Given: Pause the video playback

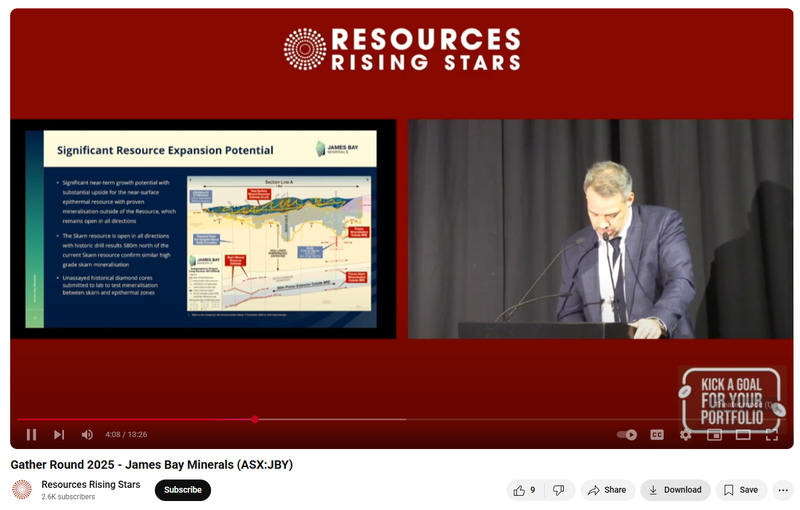Looking at the screenshot, I should point(31,435).
